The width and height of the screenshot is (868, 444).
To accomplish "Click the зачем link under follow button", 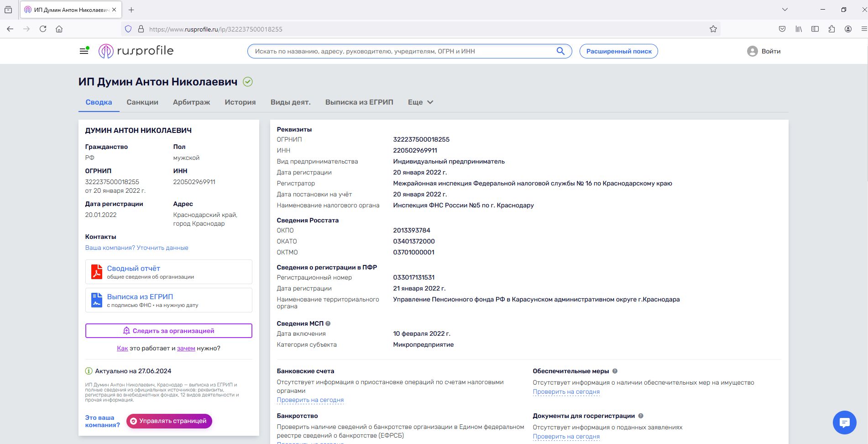I will coord(186,348).
